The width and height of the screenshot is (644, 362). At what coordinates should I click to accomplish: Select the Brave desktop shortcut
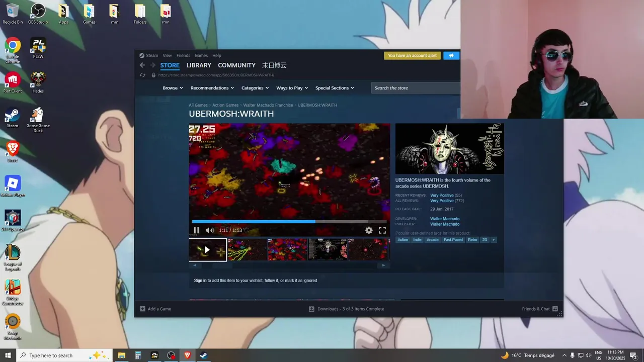point(13,152)
